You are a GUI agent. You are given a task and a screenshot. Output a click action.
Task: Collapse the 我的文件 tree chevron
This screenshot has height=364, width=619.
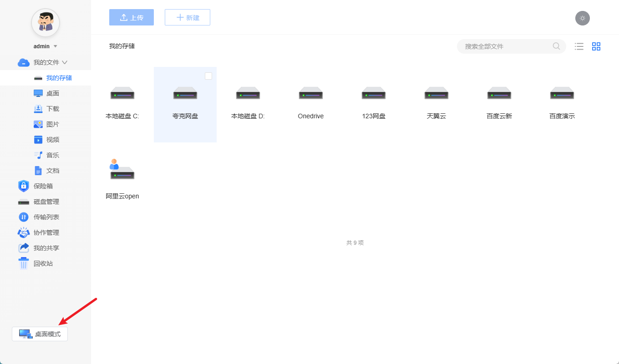[x=65, y=62]
